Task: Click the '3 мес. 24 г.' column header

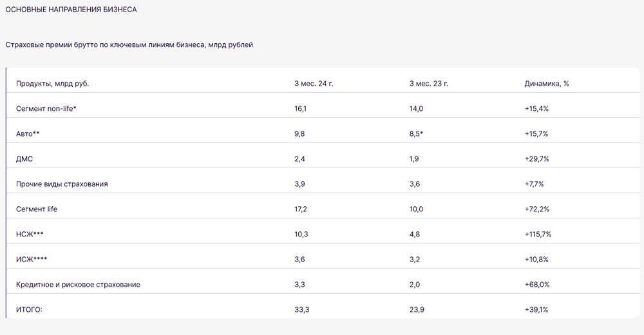Action: point(314,84)
